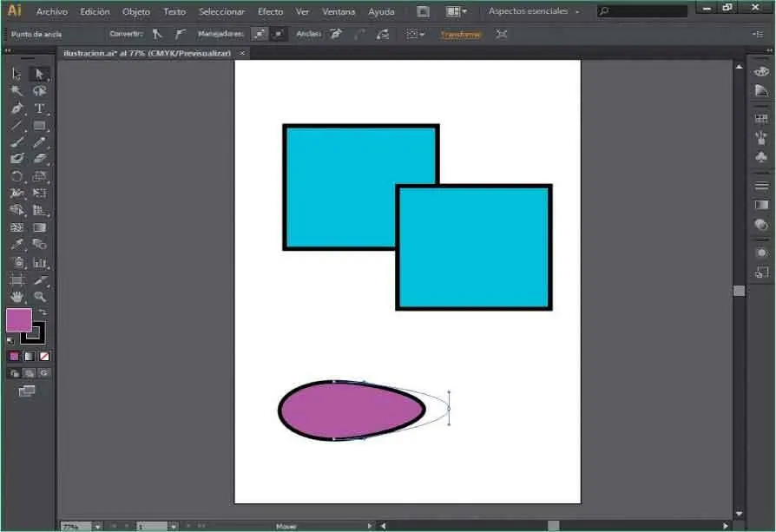
Task: Open the Objeto menu
Action: [x=136, y=11]
